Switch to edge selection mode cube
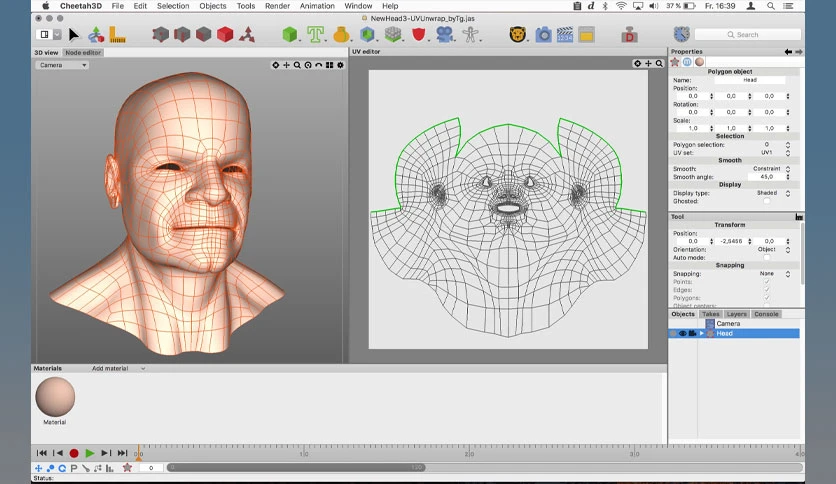This screenshot has width=836, height=484. point(182,35)
